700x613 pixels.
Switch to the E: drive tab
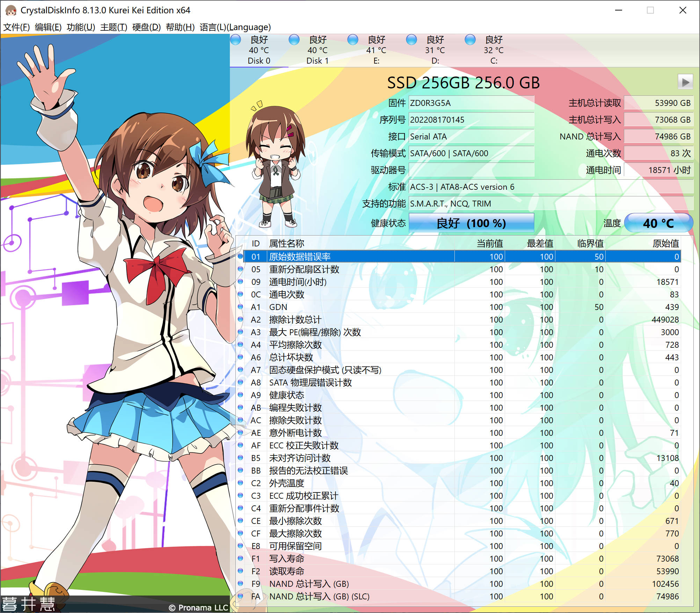tap(376, 50)
